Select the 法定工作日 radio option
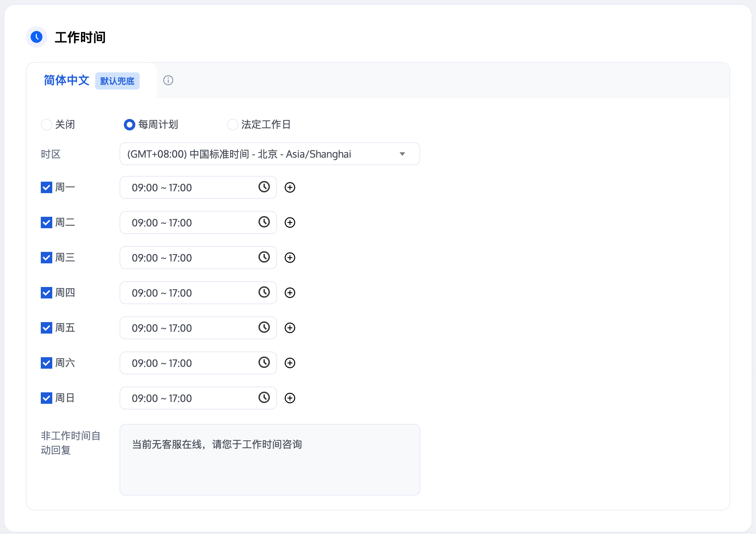Screen dimensions: 756x536 (x=233, y=125)
